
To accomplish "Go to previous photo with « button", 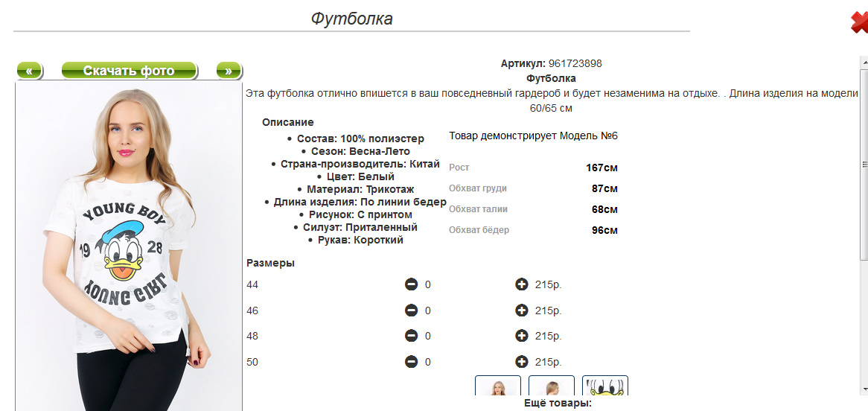I will pos(29,70).
